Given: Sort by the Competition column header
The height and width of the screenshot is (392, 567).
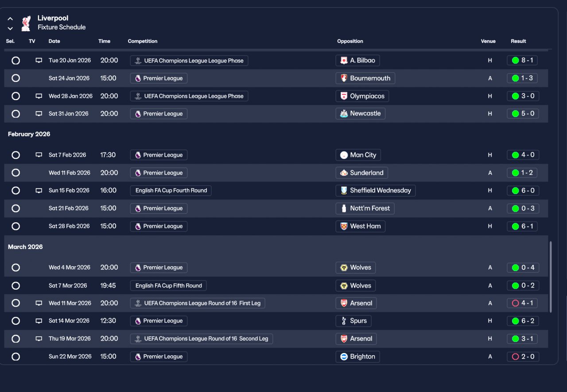Looking at the screenshot, I should 143,41.
